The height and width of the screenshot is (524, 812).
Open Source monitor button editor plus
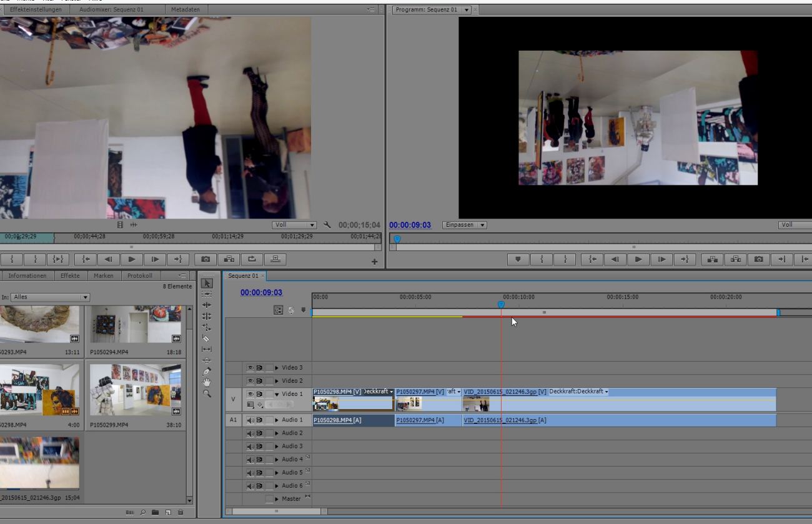click(374, 262)
